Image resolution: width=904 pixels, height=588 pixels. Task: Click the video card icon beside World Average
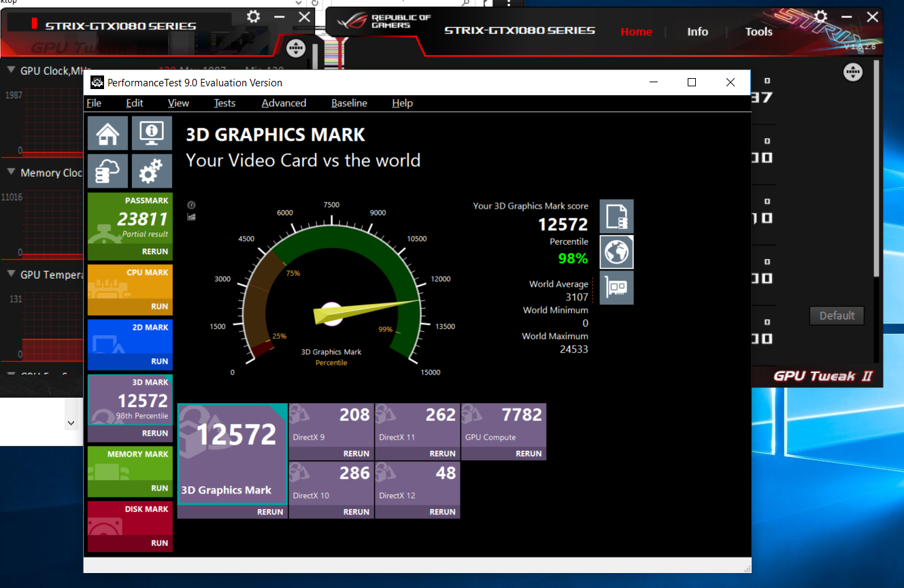[616, 288]
